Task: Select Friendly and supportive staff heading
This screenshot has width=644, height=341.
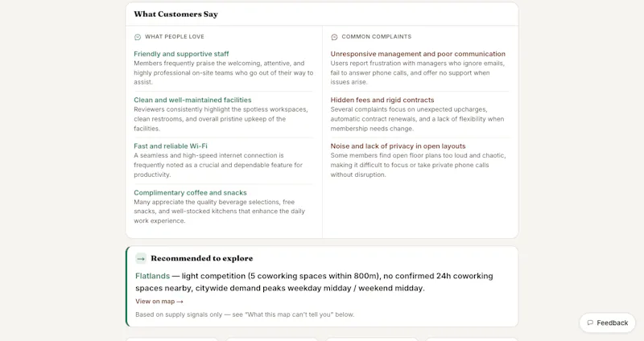Action: pyautogui.click(x=181, y=54)
